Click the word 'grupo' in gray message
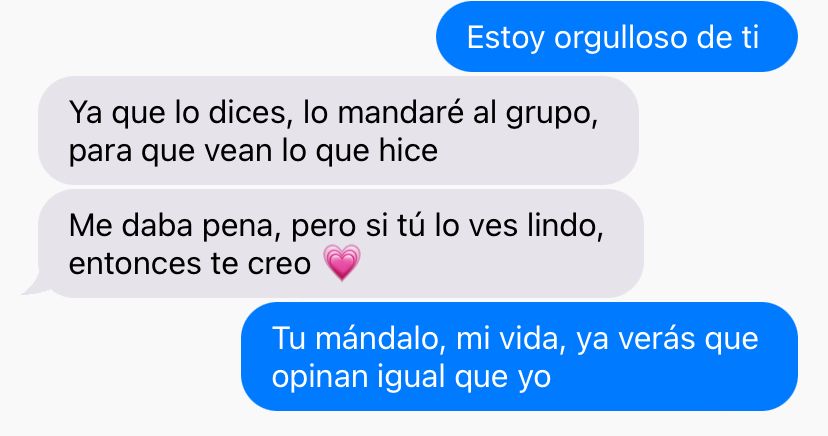 point(550,115)
